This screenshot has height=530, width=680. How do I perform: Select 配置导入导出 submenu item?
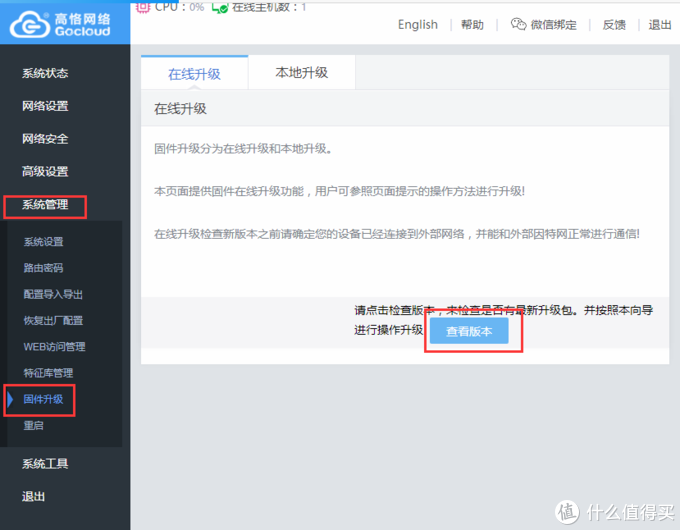[x=53, y=294]
